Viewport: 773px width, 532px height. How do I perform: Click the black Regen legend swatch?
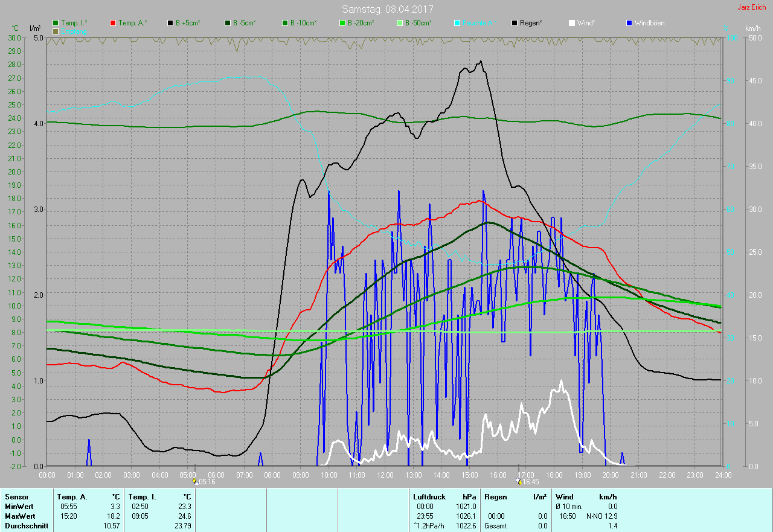pyautogui.click(x=515, y=23)
